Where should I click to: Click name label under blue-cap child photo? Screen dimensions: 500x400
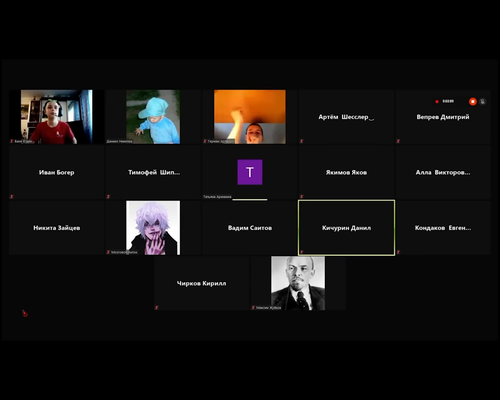119,141
